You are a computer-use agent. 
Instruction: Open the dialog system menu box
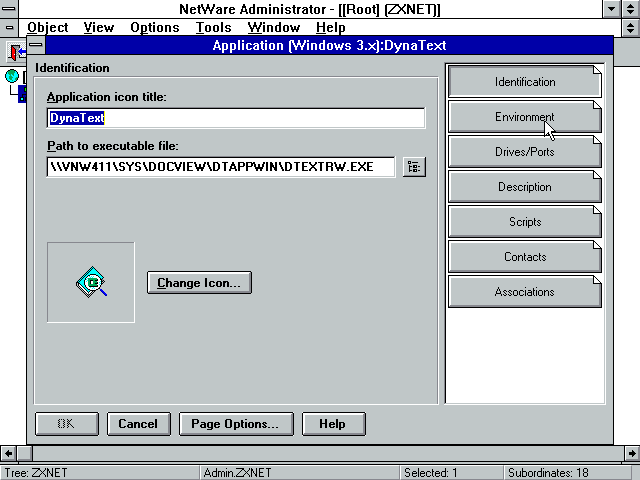click(36, 45)
